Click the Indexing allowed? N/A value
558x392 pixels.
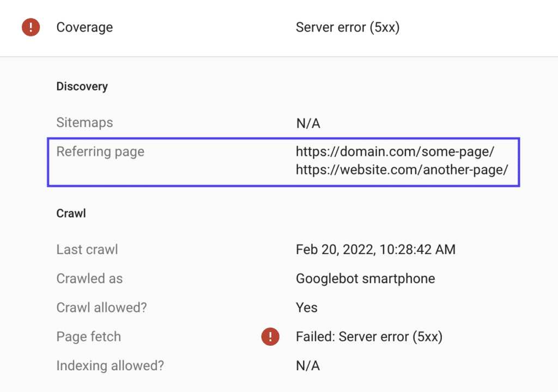click(x=308, y=365)
